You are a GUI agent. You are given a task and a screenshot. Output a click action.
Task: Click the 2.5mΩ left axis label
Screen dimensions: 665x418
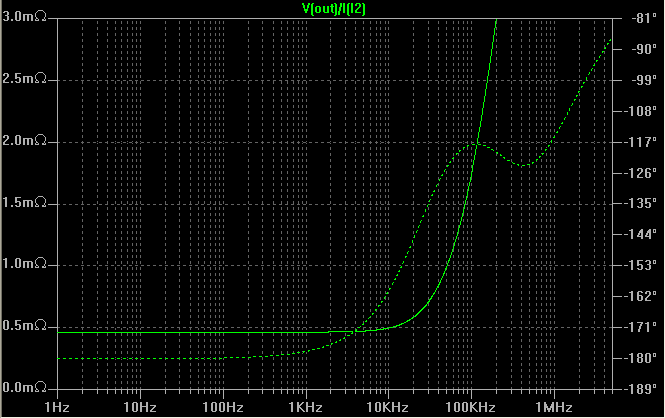[24, 79]
